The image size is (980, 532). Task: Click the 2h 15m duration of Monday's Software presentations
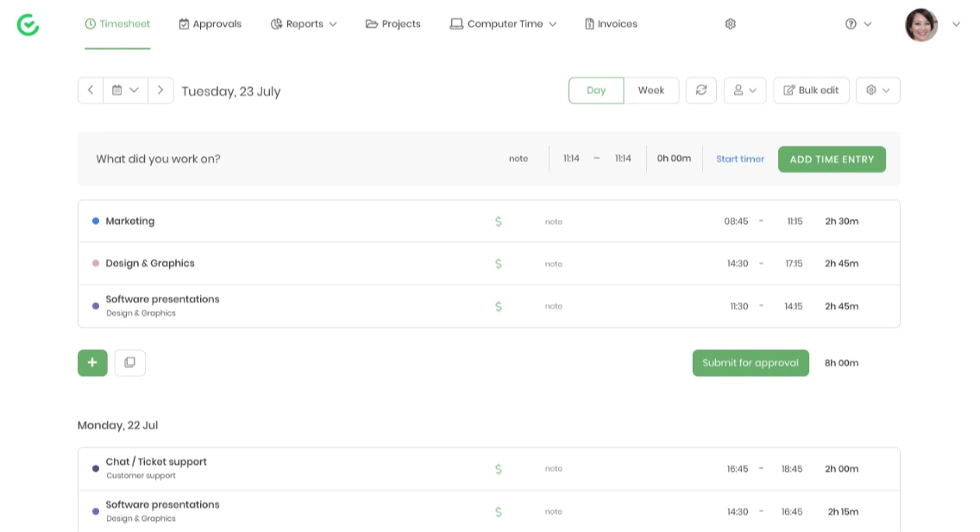click(x=843, y=511)
